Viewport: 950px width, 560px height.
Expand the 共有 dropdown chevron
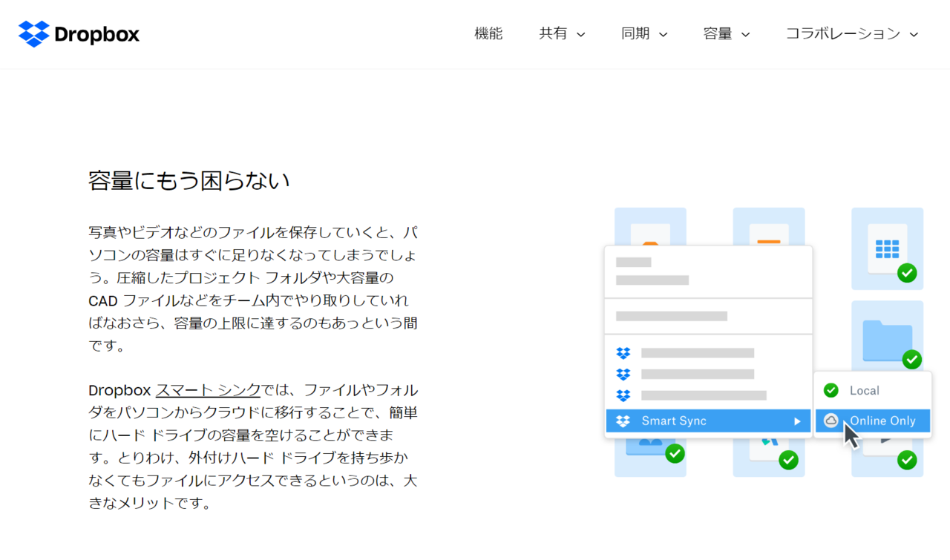581,34
